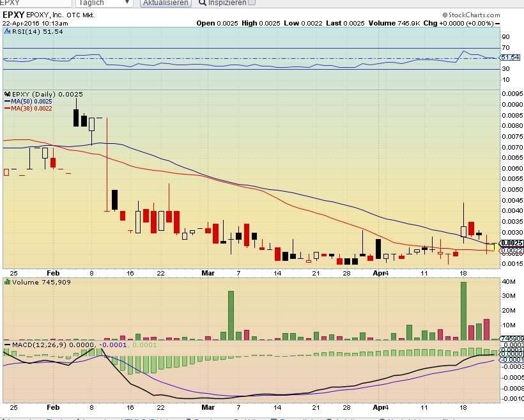The image size is (524, 420).
Task: Click the 'RSI(14) 51.54' label
Action: [38, 32]
